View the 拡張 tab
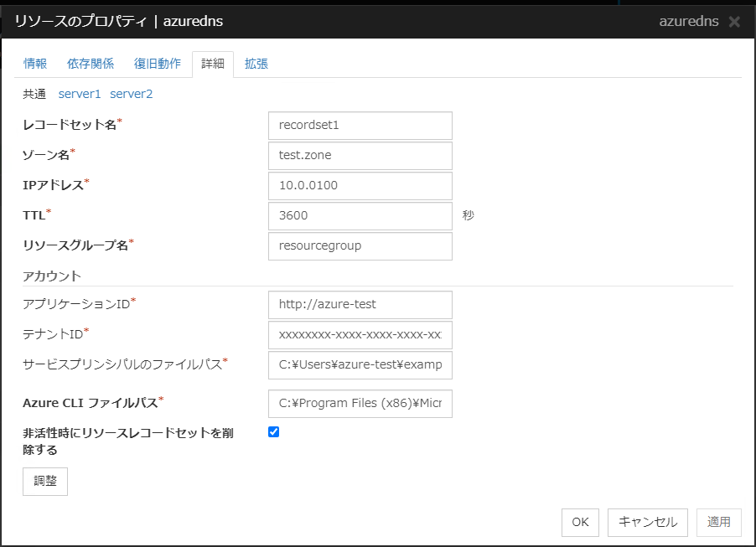Viewport: 756px width, 547px height. coord(256,63)
